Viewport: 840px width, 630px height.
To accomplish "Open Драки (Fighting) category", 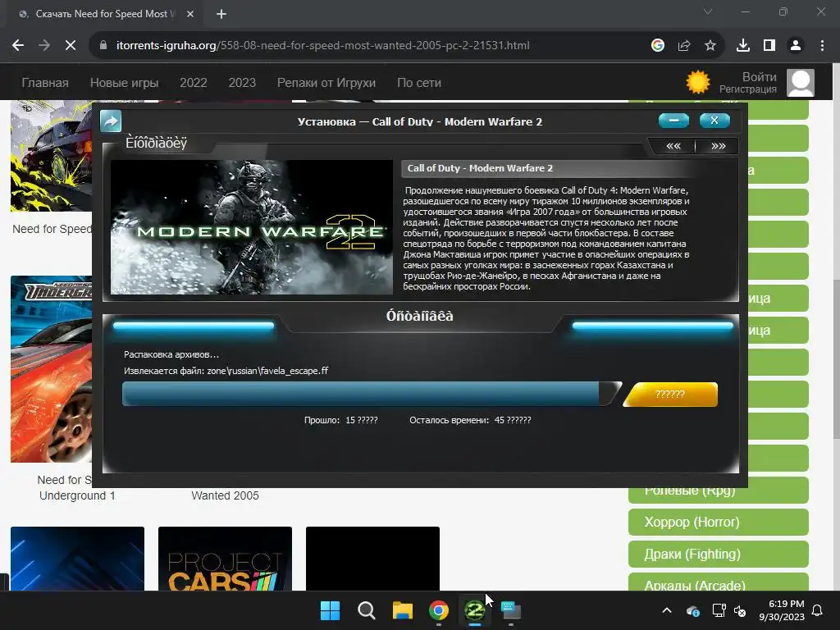I will click(x=718, y=554).
